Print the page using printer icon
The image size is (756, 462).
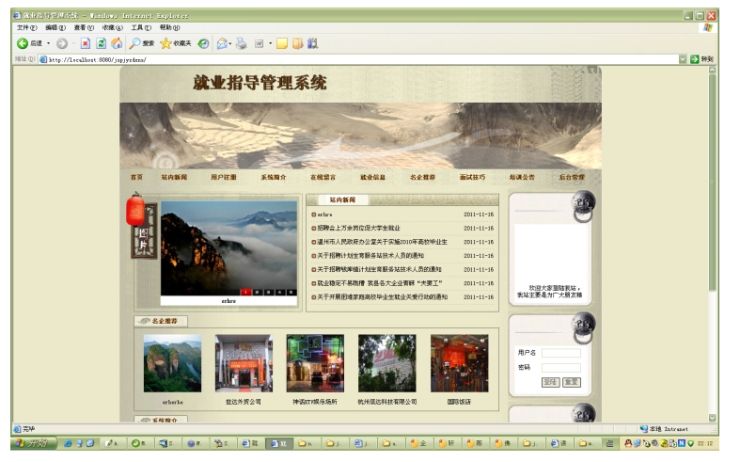click(x=241, y=44)
